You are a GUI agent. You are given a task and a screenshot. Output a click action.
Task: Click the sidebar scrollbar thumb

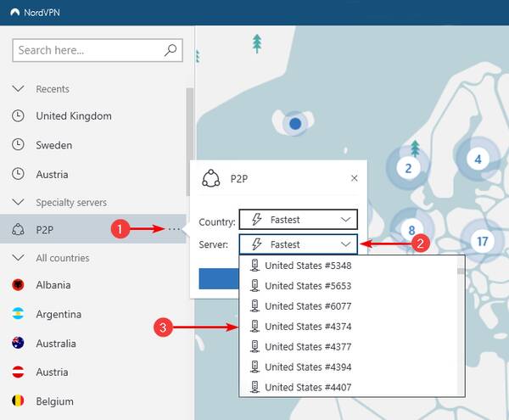pos(189,142)
